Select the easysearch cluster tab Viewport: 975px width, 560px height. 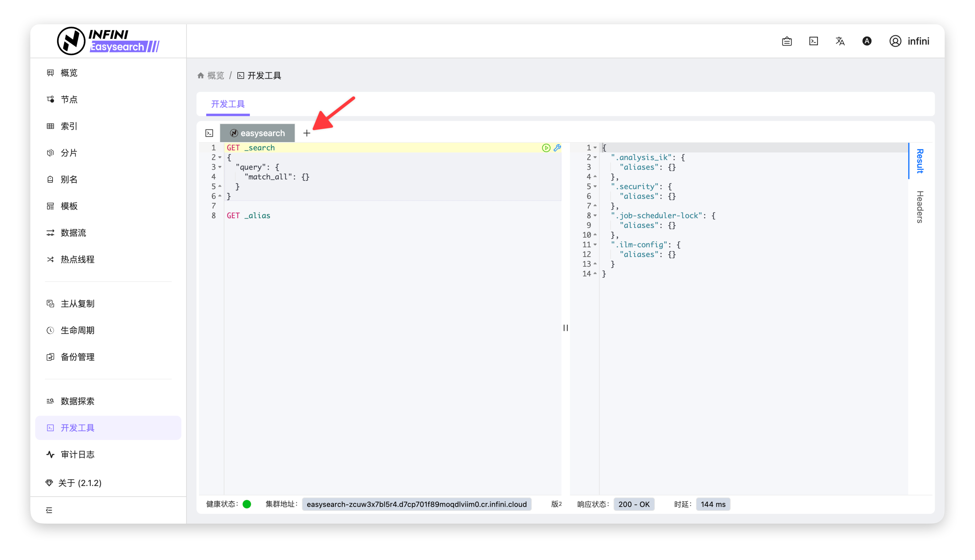point(257,133)
